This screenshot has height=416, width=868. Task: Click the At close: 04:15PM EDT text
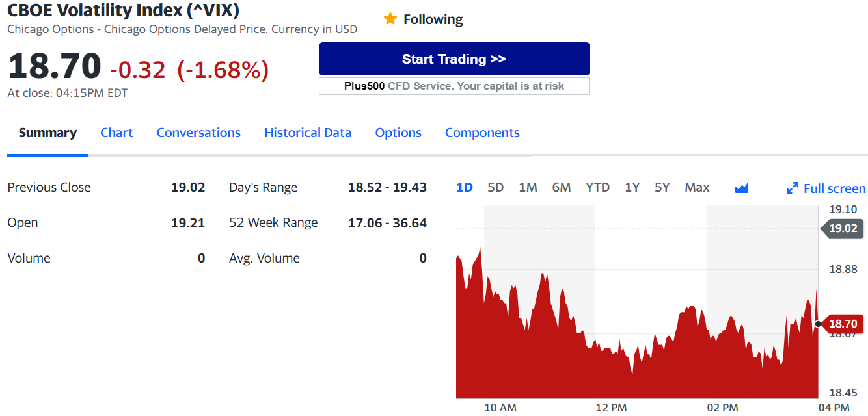tap(68, 93)
